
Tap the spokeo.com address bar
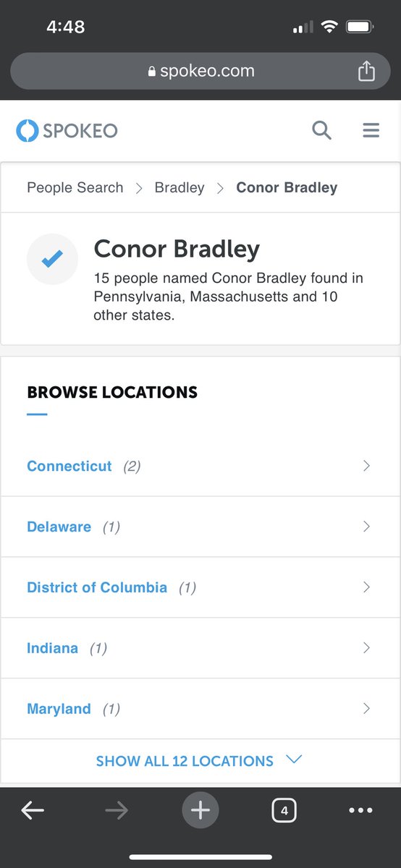coord(200,71)
